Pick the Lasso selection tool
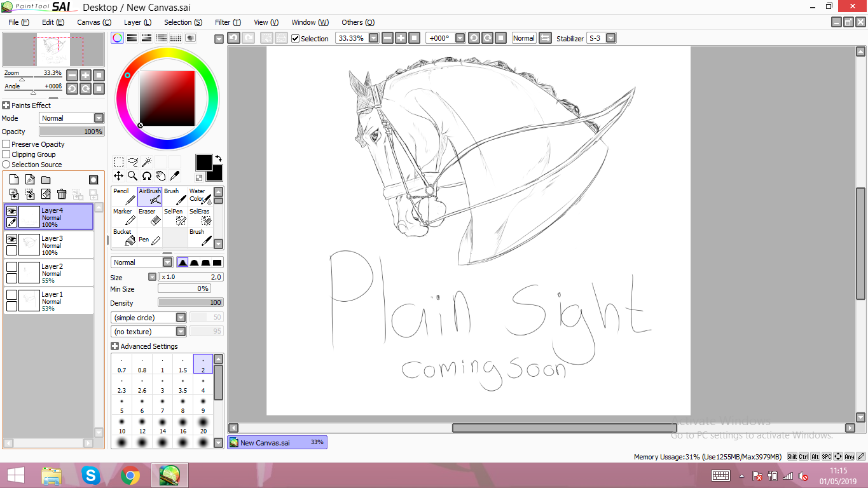868x488 pixels. tap(132, 162)
